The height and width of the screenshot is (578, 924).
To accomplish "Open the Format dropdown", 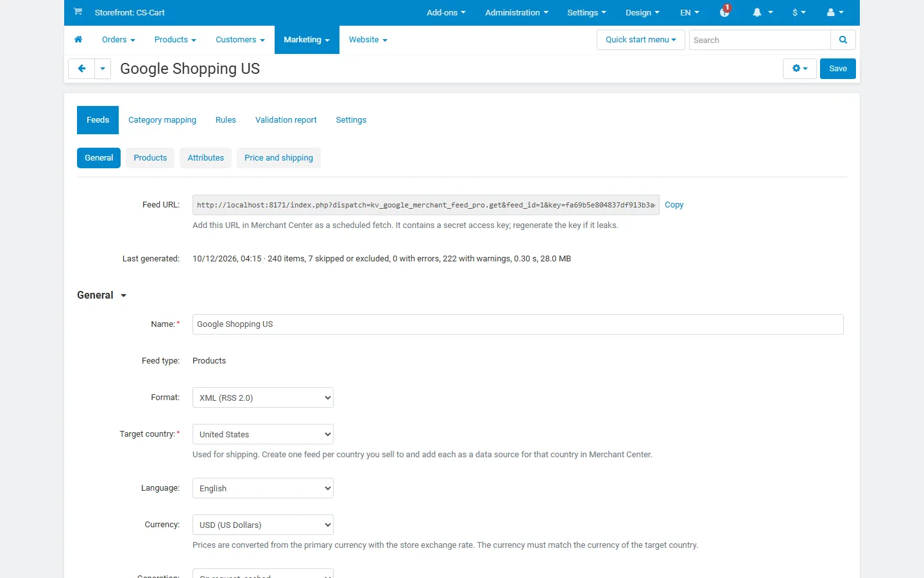I will (263, 398).
